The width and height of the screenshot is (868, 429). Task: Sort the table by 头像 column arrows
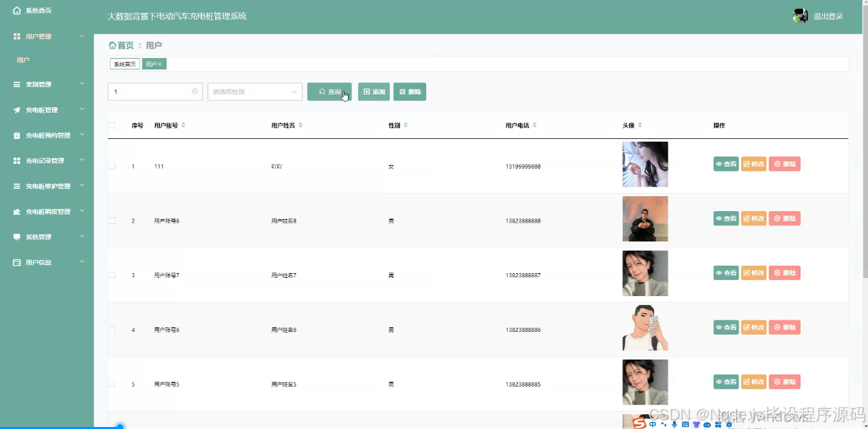coord(640,125)
